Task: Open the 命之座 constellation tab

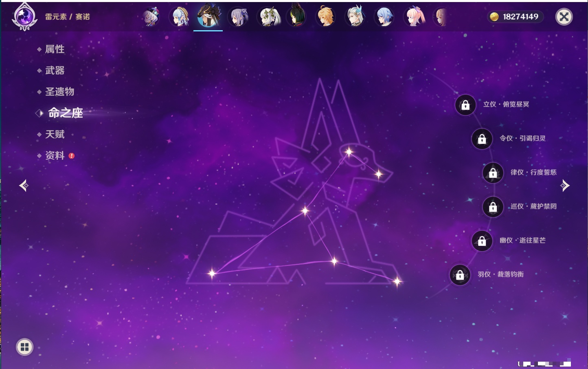Action: (x=65, y=113)
